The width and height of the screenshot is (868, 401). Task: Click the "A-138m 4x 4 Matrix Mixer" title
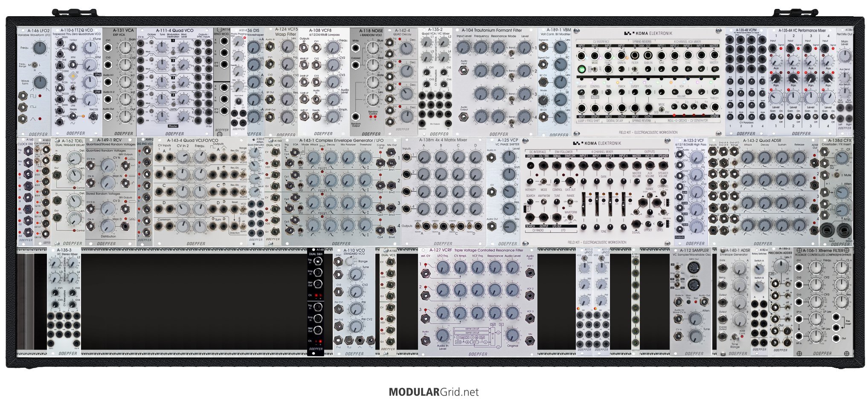click(443, 140)
